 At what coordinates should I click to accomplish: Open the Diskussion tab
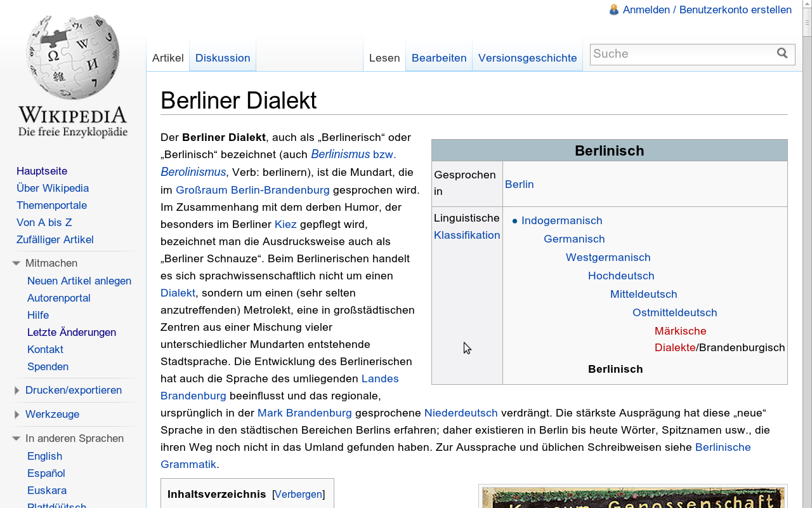(223, 58)
